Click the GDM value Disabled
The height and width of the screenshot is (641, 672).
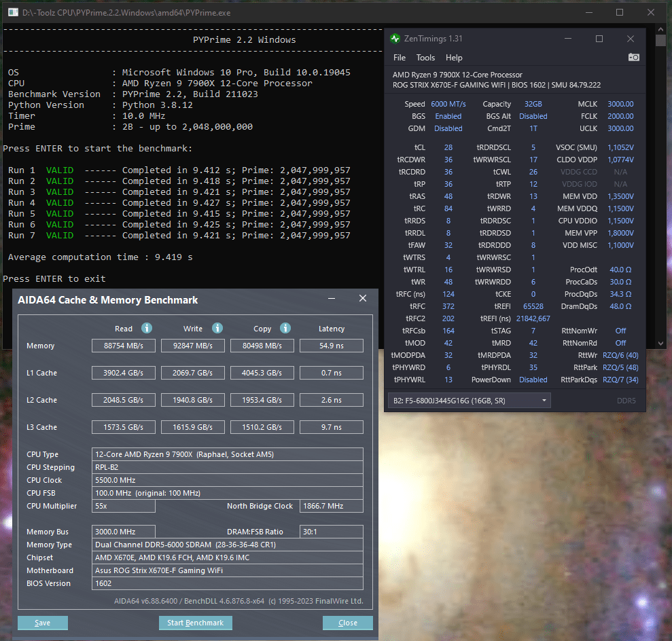tap(448, 128)
